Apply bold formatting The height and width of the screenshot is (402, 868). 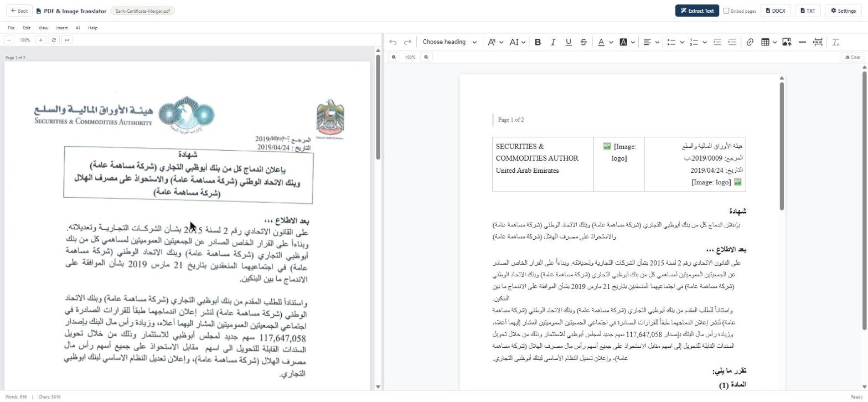pyautogui.click(x=538, y=42)
